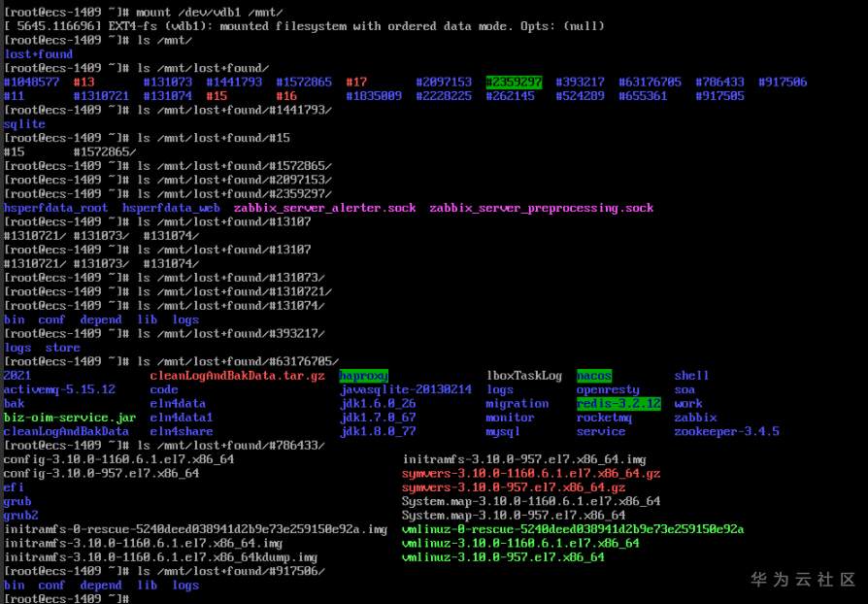Click the blue lost+found directory entry
The image size is (868, 604).
point(38,54)
